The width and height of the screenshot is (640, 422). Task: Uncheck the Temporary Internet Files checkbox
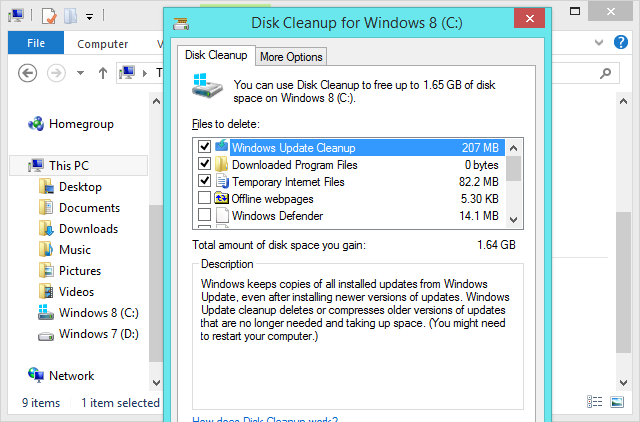(204, 181)
